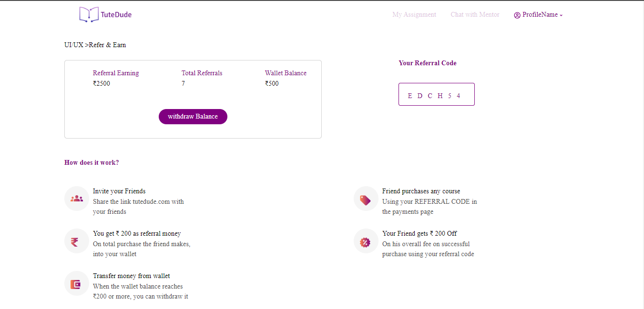Click the Total Referrals label
Image resolution: width=644 pixels, height=309 pixels.
point(202,73)
